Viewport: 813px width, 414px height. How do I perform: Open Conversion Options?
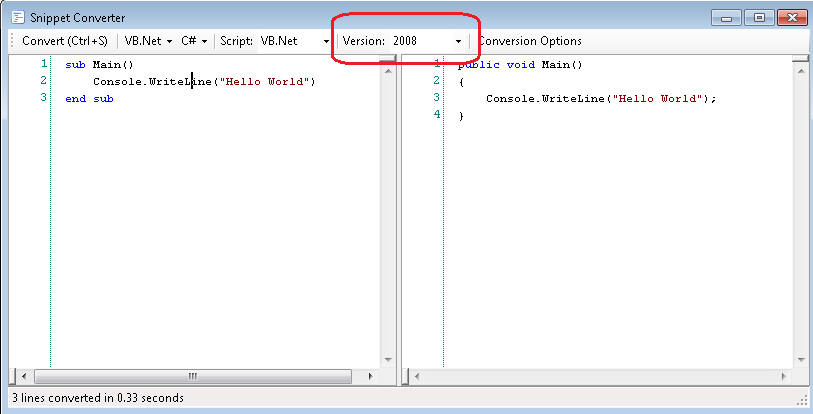530,41
